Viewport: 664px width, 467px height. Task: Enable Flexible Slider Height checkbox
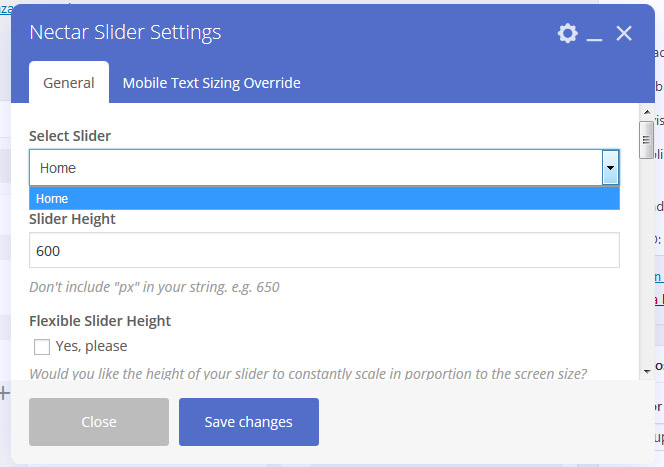(42, 347)
